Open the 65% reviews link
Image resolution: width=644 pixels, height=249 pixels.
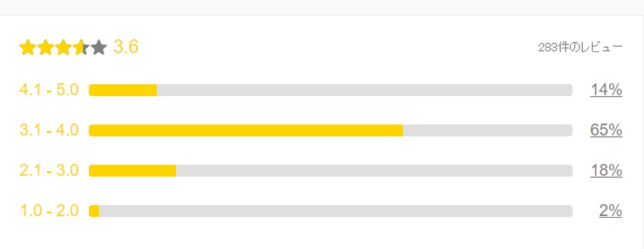pyautogui.click(x=606, y=130)
